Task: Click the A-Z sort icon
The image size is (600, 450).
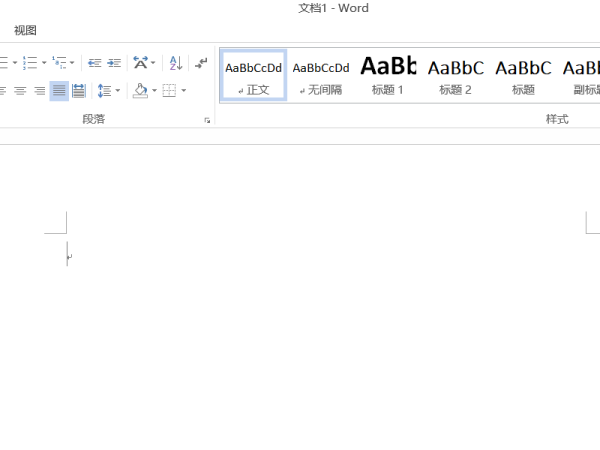Action: [176, 63]
